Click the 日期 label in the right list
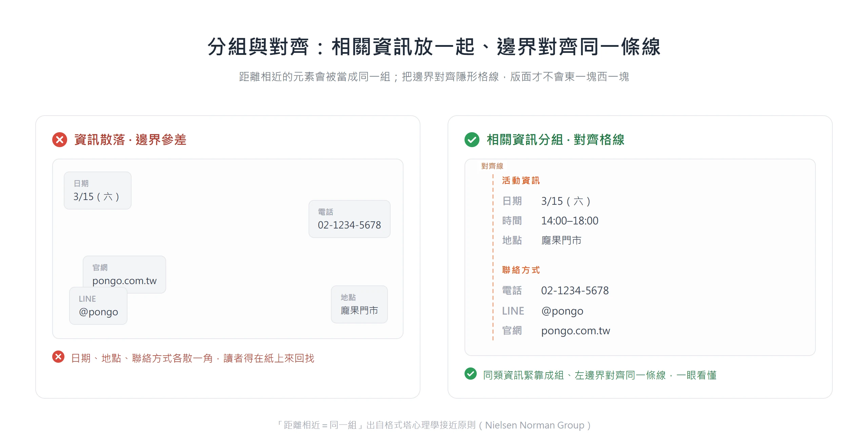This screenshot has width=868, height=439. tap(512, 201)
